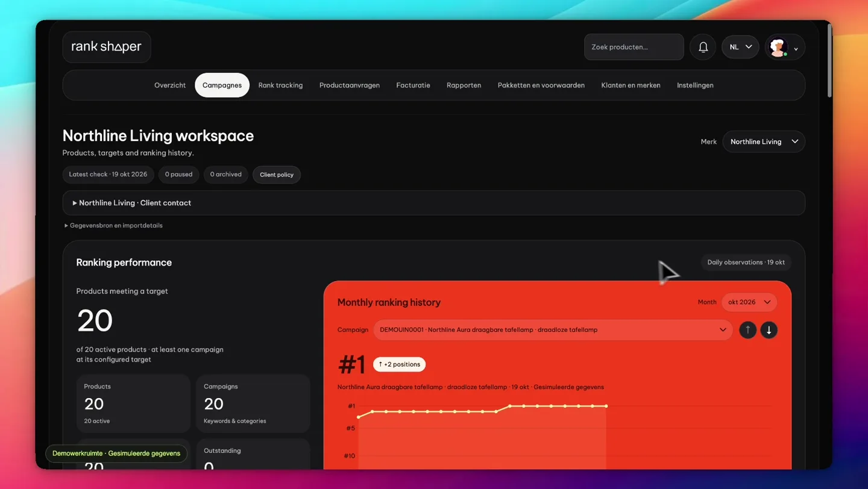Click the Demowerkruimte Gesimuleerde gegevens badge

(116, 453)
